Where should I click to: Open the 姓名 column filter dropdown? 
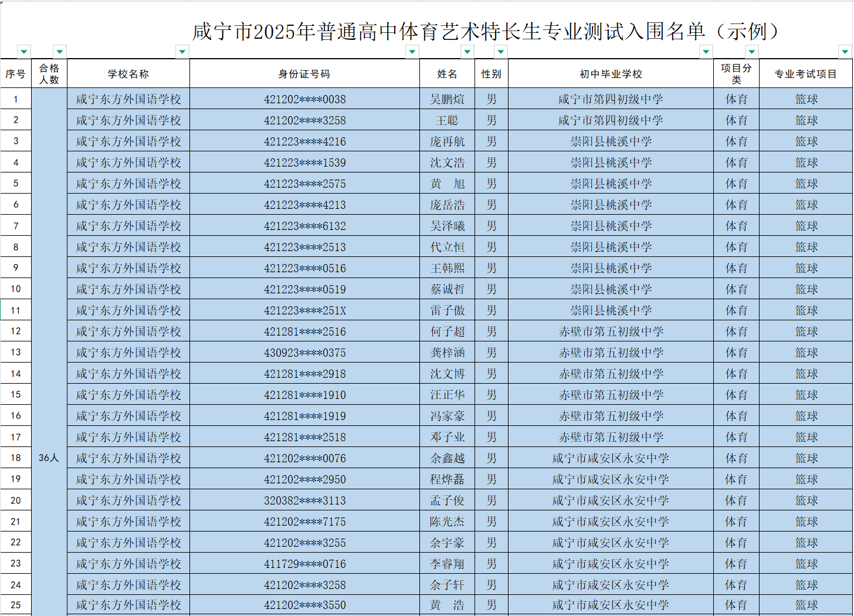pyautogui.click(x=467, y=52)
